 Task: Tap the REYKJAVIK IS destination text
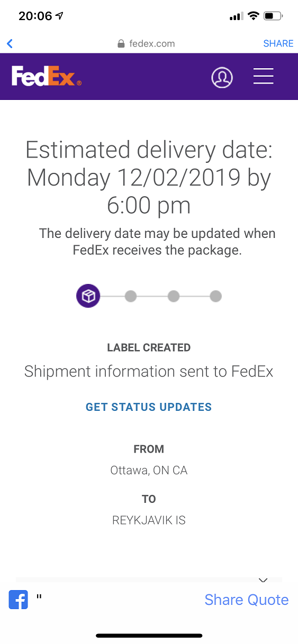pos(149,520)
